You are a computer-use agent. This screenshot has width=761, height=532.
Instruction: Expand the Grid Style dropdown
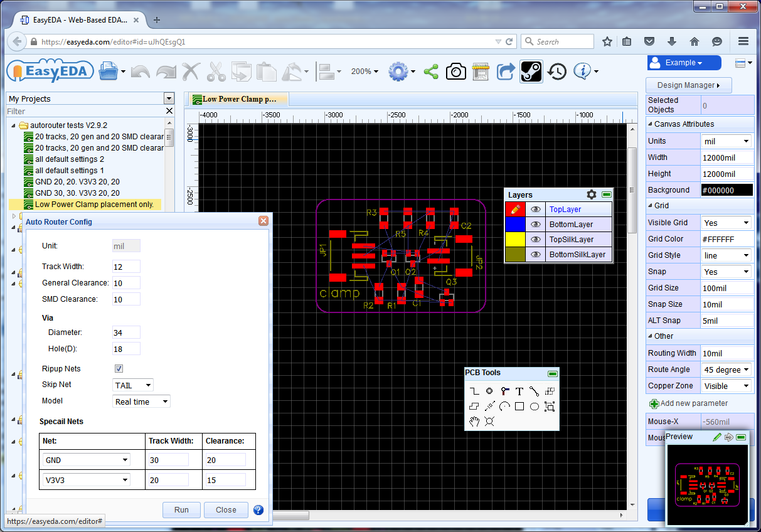[727, 255]
